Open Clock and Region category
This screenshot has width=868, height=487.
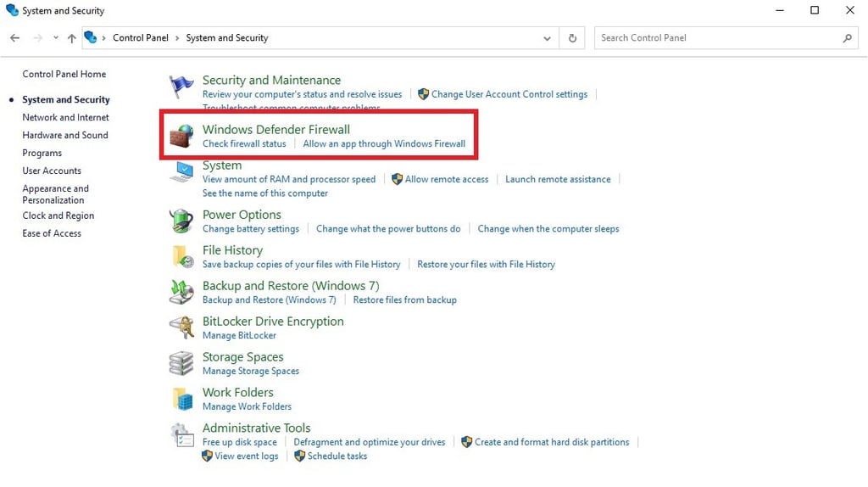[58, 216]
